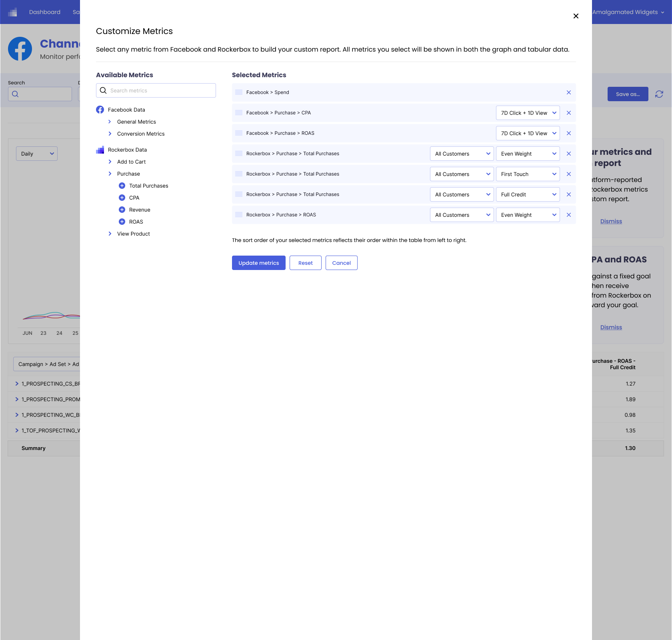The width and height of the screenshot is (672, 640).
Task: Focus the Search metrics input field
Action: coord(156,90)
